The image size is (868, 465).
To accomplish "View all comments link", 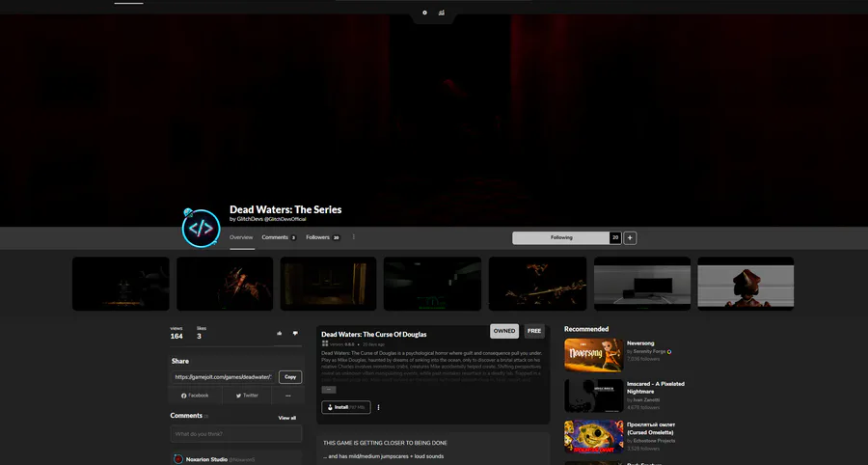I will pos(286,418).
